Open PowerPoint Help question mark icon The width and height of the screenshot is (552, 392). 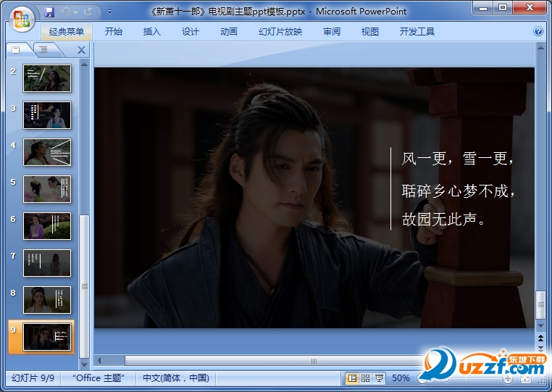coord(538,32)
